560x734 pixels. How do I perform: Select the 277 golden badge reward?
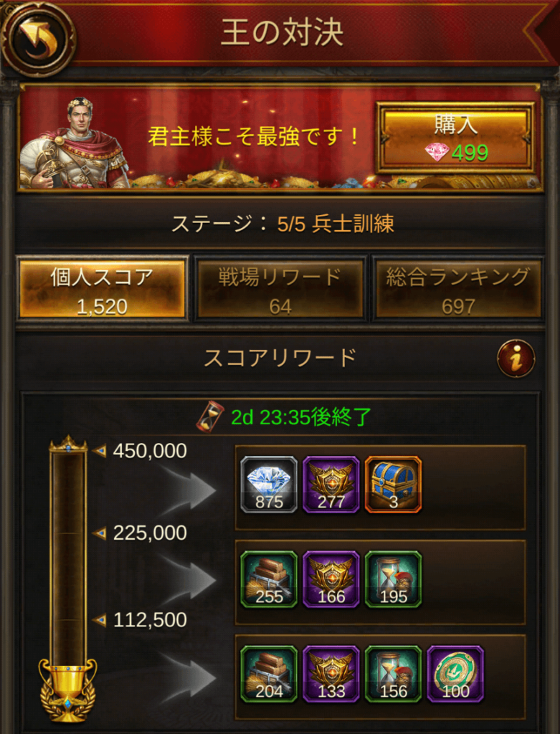click(331, 485)
